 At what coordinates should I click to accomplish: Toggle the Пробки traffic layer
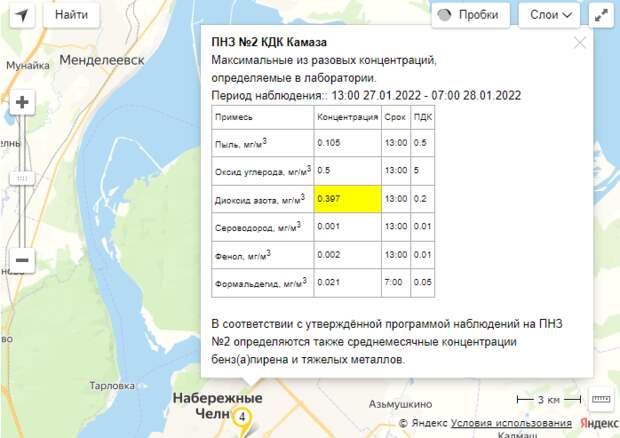click(471, 15)
